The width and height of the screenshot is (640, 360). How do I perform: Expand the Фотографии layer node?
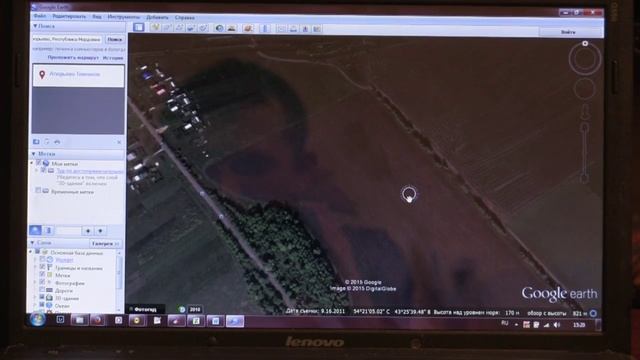click(x=36, y=282)
